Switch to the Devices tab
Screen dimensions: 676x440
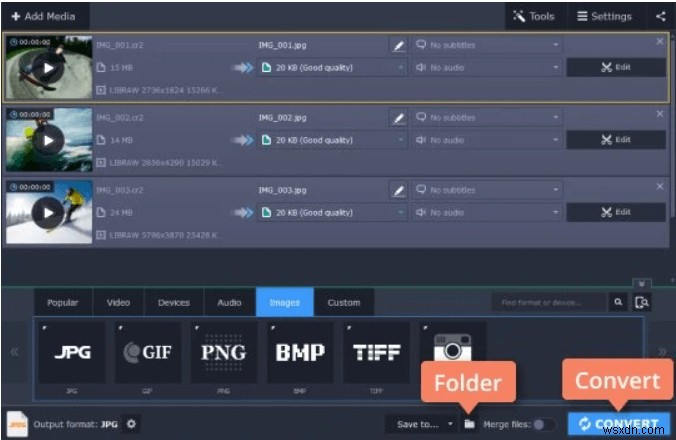174,303
